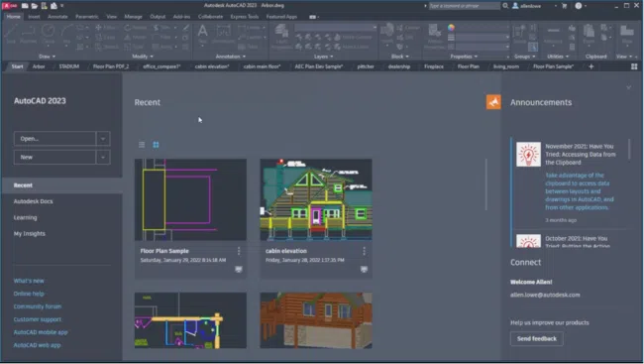Choose the Copy tool in Modify panel

pyautogui.click(x=106, y=37)
